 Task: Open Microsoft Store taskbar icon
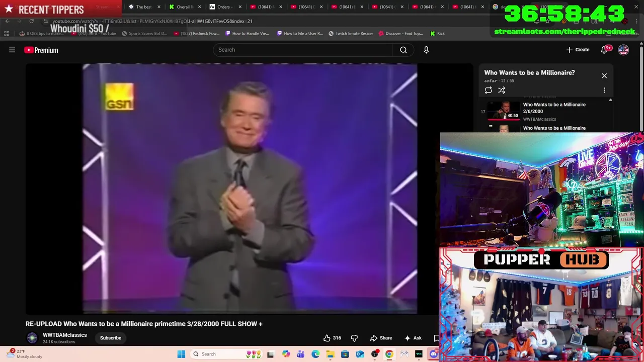click(x=345, y=354)
